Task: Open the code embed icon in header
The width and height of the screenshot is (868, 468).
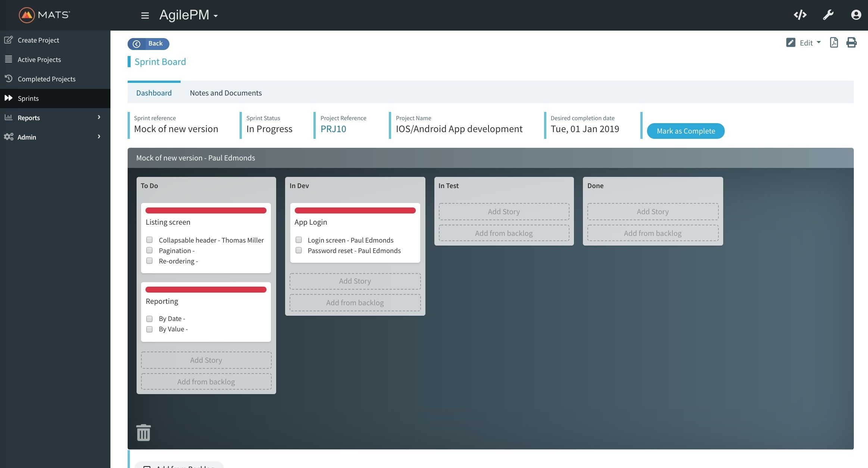Action: pos(800,15)
